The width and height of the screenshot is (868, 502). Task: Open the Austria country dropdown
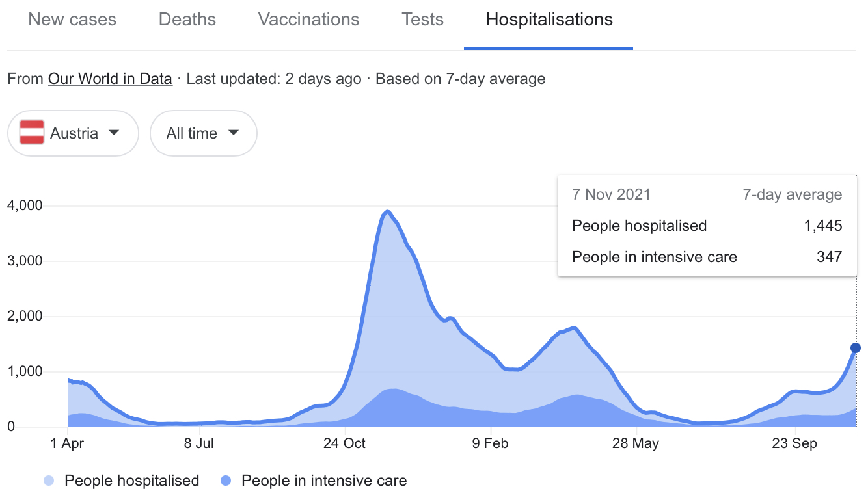pyautogui.click(x=73, y=133)
